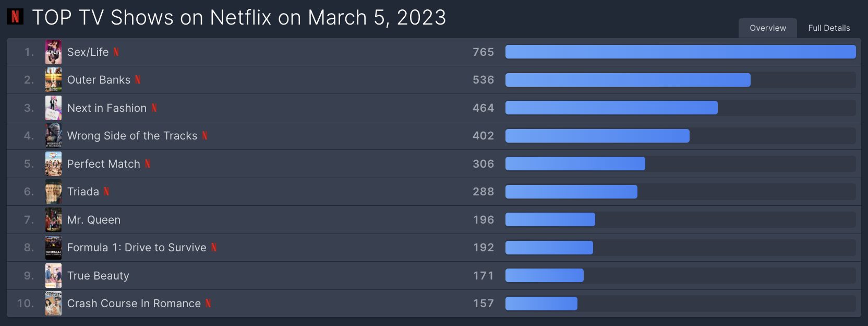868x326 pixels.
Task: Open the Outer Banks show page
Action: (x=99, y=80)
